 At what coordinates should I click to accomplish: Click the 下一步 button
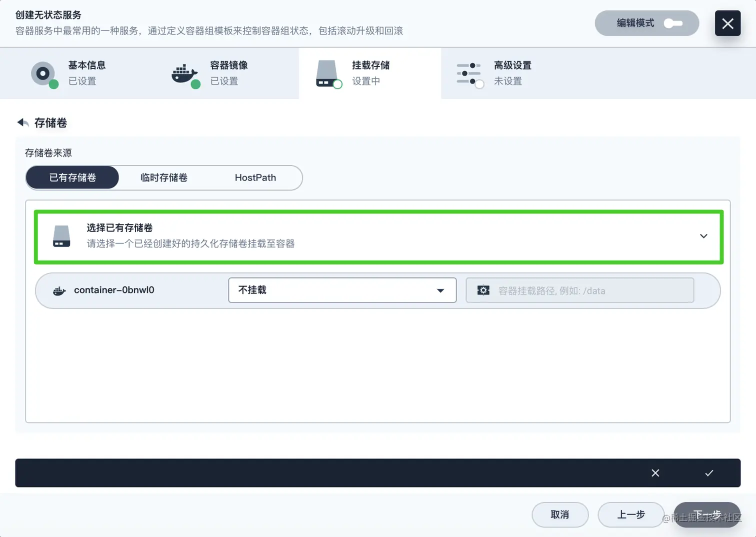[x=707, y=514]
